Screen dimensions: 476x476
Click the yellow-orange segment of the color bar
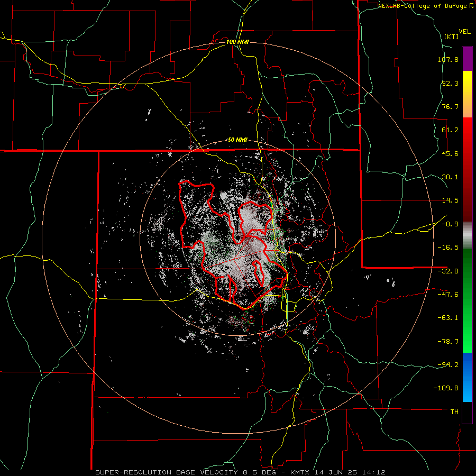pyautogui.click(x=467, y=94)
